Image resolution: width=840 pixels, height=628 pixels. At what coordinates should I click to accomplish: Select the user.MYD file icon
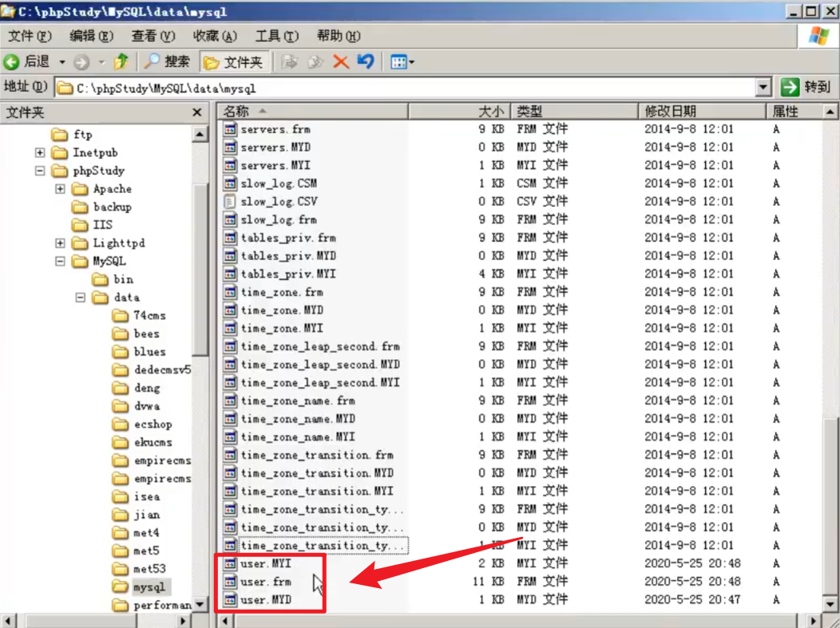pyautogui.click(x=230, y=599)
